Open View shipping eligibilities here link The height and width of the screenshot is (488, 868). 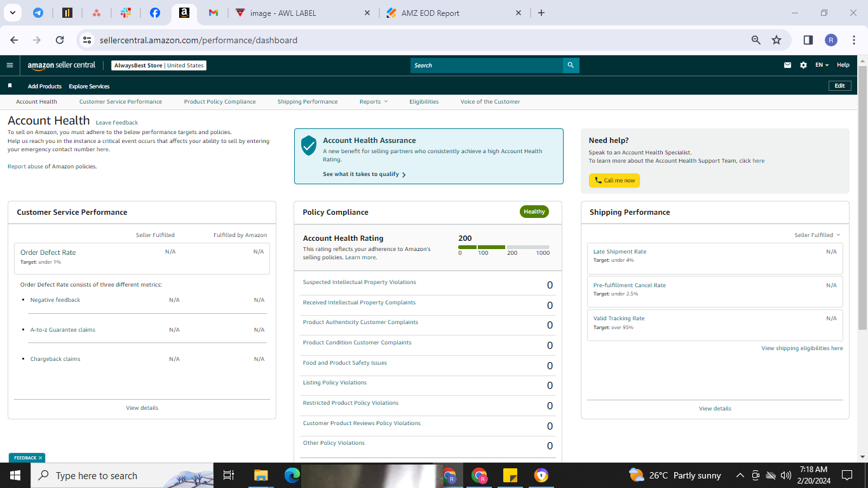coord(802,348)
